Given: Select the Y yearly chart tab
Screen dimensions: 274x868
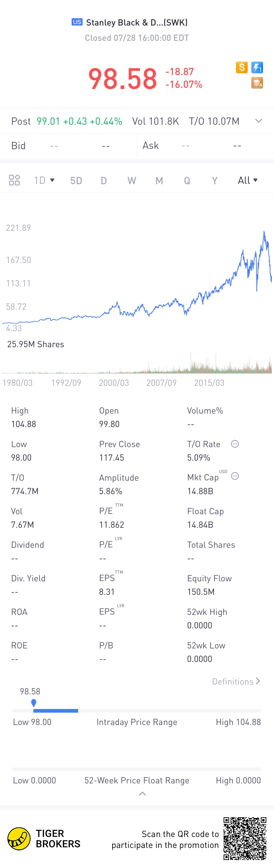Looking at the screenshot, I should point(214,181).
